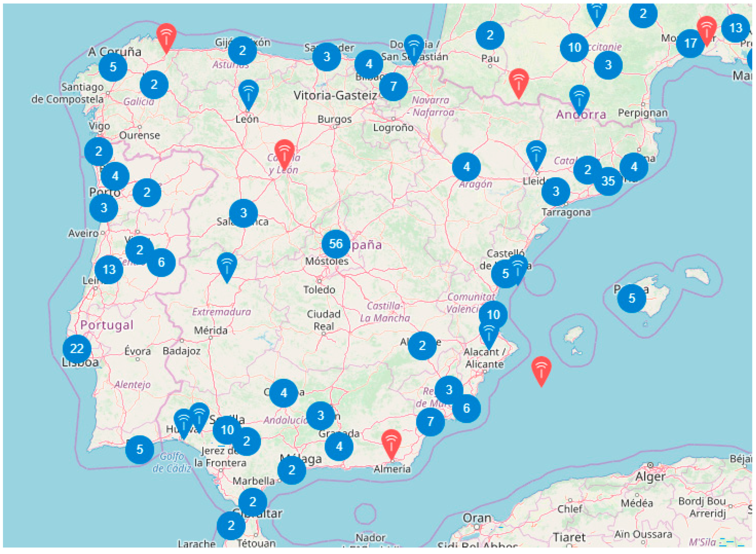Expand the 56 cluster near Madrid
The width and height of the screenshot is (756, 554).
336,244
